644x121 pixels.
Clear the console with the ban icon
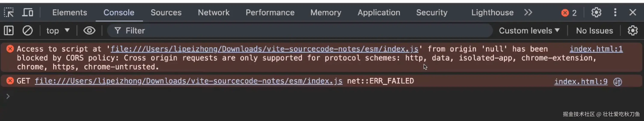(28, 31)
